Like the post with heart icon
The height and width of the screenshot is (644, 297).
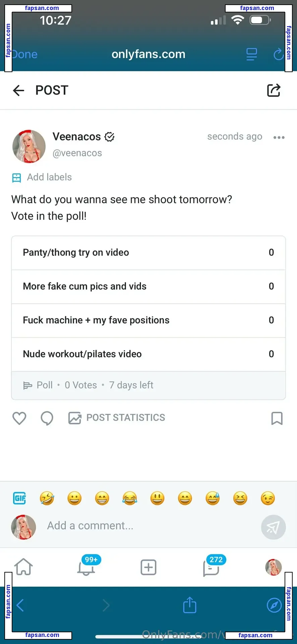pyautogui.click(x=19, y=418)
